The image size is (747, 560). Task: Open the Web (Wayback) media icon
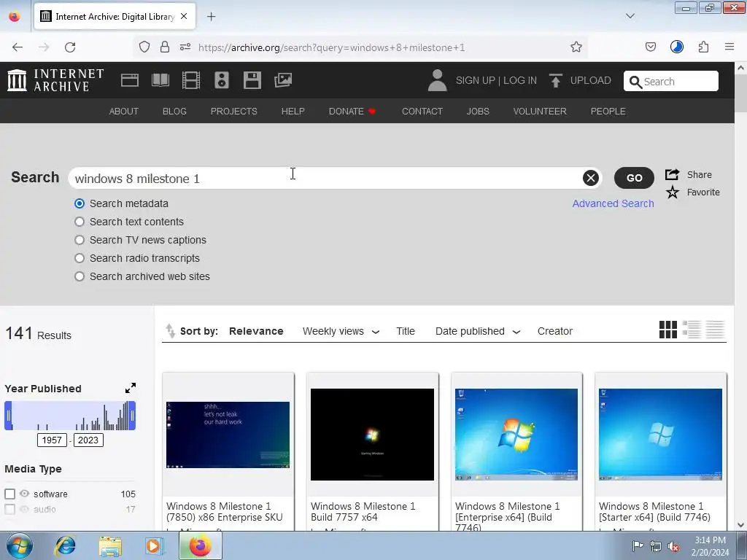130,80
